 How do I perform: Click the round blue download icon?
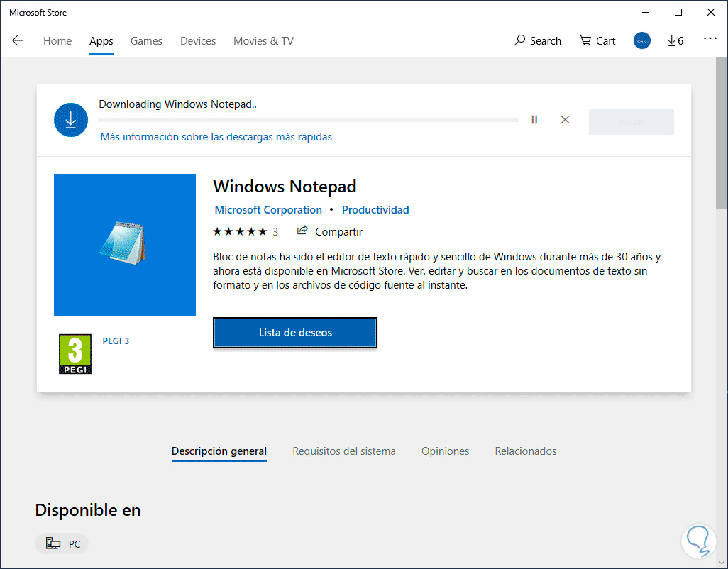pos(70,120)
